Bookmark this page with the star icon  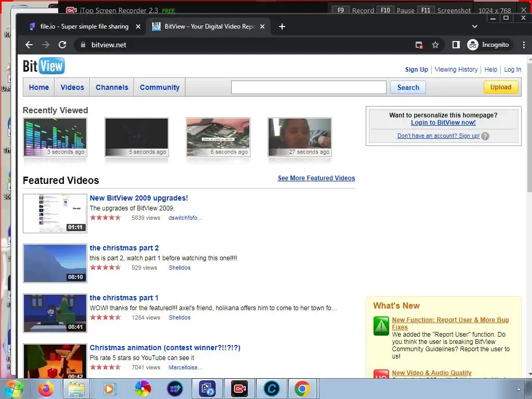[435, 45]
